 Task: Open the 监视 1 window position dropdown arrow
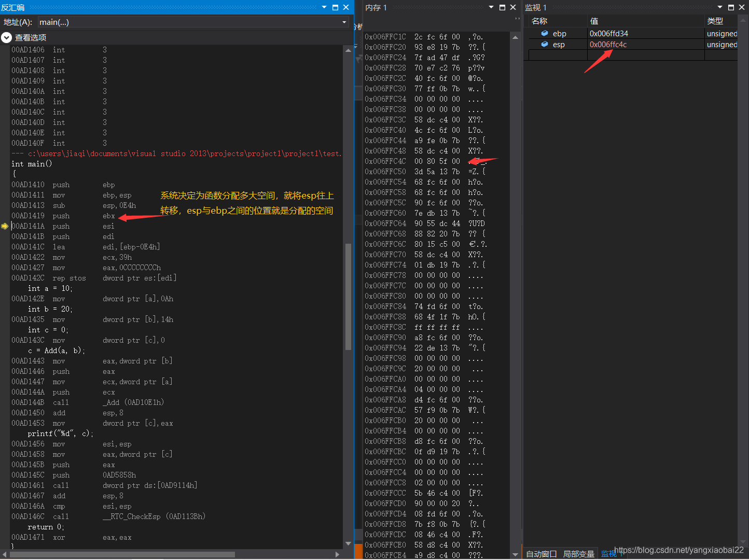[720, 7]
